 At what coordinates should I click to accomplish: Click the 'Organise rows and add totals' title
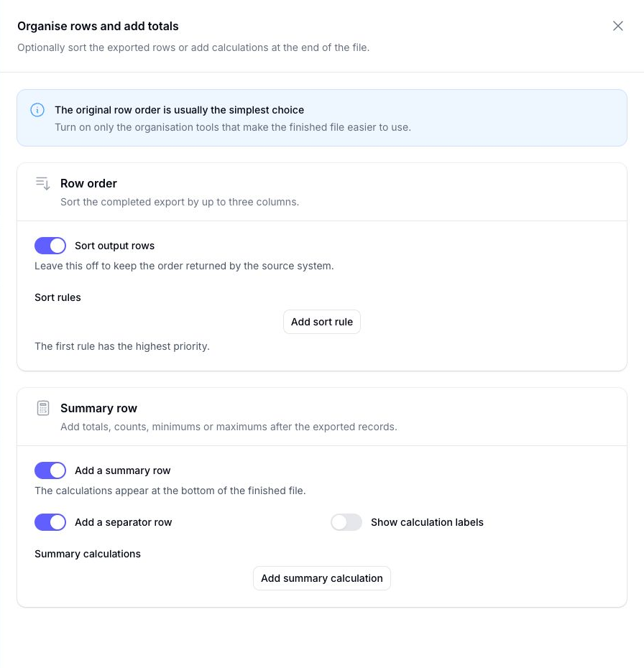click(98, 27)
